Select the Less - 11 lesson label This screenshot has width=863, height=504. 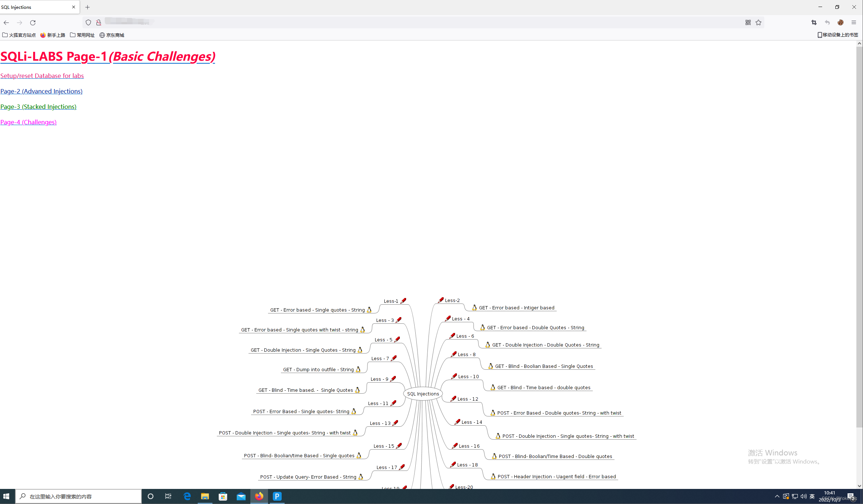[378, 403]
